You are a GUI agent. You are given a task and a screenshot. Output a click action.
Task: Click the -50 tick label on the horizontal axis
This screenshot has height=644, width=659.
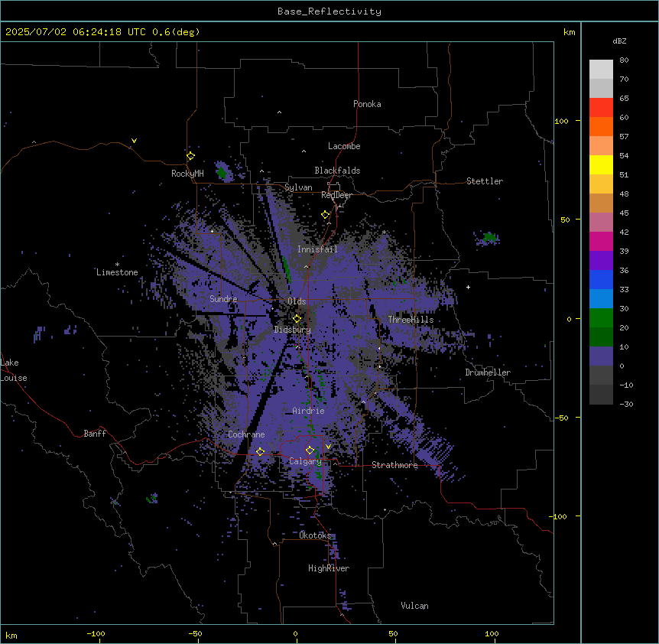tap(195, 633)
